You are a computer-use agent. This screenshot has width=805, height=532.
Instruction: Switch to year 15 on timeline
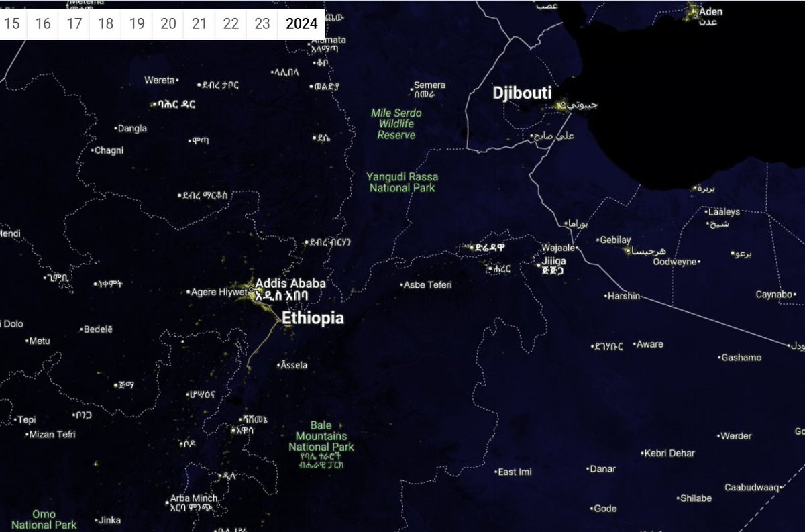13,24
